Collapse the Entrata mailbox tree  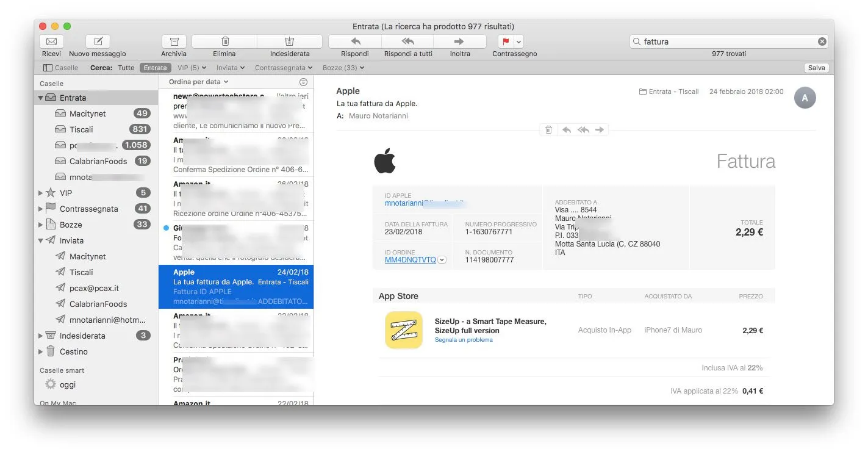[41, 96]
